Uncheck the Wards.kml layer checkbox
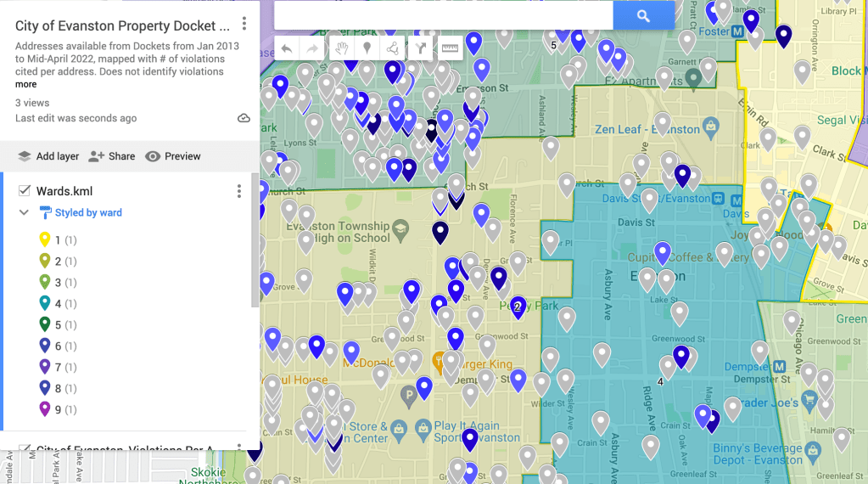The height and width of the screenshot is (484, 868). point(24,191)
